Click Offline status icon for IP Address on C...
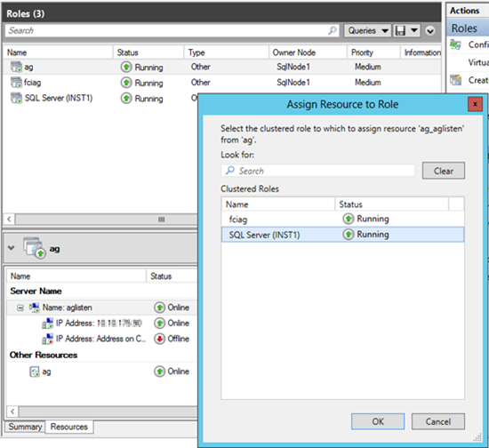 pos(159,339)
